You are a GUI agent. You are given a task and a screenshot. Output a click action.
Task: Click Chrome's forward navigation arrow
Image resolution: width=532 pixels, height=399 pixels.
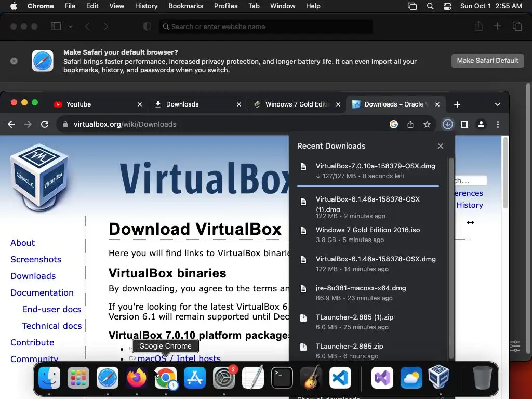28,124
